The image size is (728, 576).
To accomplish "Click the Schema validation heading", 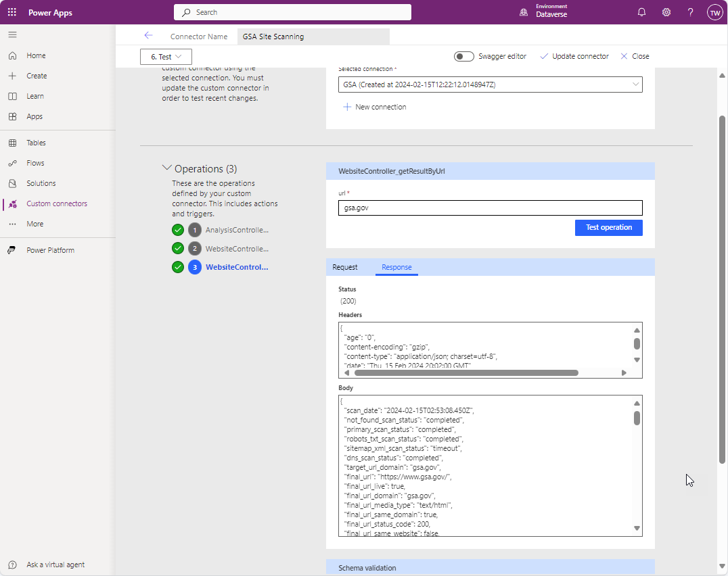I will click(x=367, y=568).
